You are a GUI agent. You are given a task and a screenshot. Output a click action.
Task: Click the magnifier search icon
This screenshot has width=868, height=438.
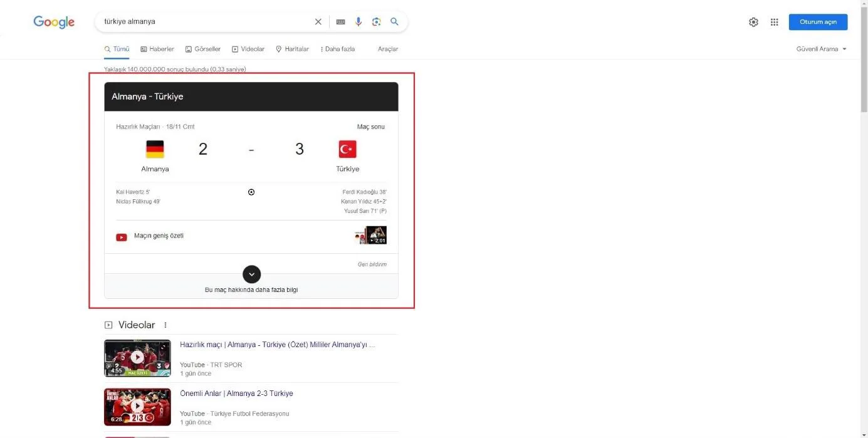394,21
